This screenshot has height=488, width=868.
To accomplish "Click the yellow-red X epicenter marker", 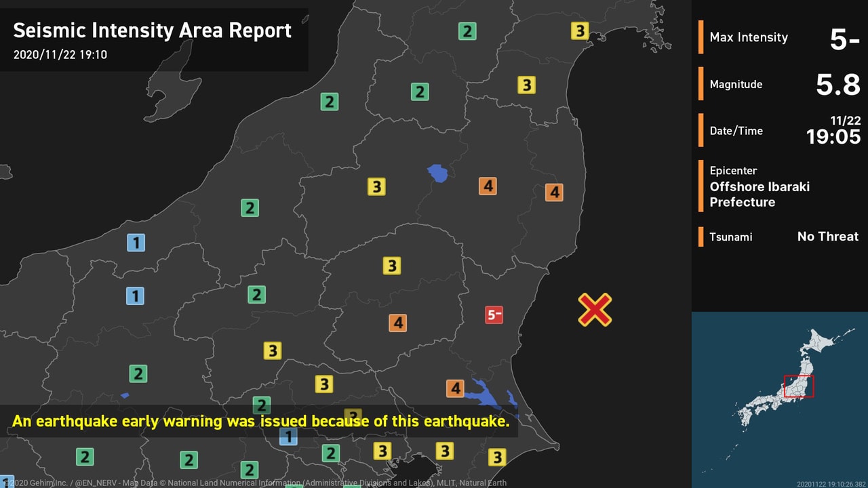I will tap(595, 310).
